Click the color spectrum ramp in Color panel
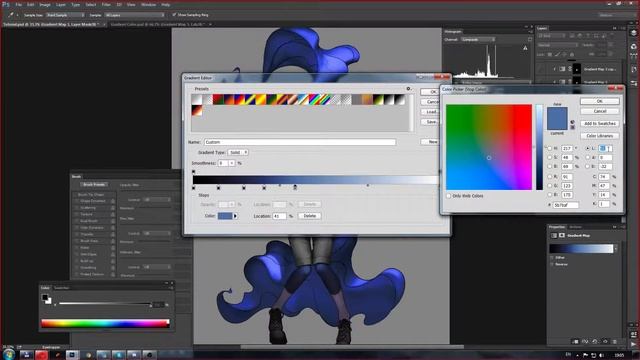This screenshot has height=360, width=640. [x=105, y=323]
